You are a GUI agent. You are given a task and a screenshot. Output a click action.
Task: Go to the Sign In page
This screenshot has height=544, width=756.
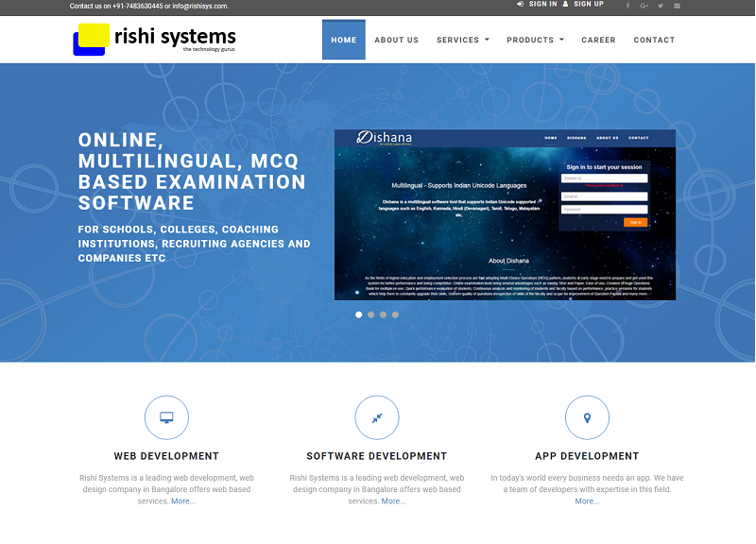coord(537,4)
